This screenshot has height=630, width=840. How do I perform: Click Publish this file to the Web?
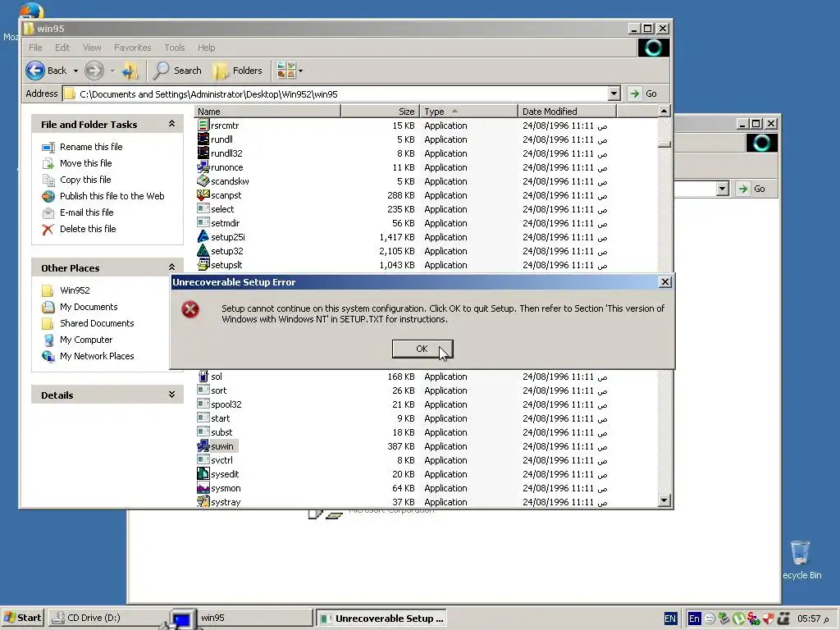pos(112,196)
